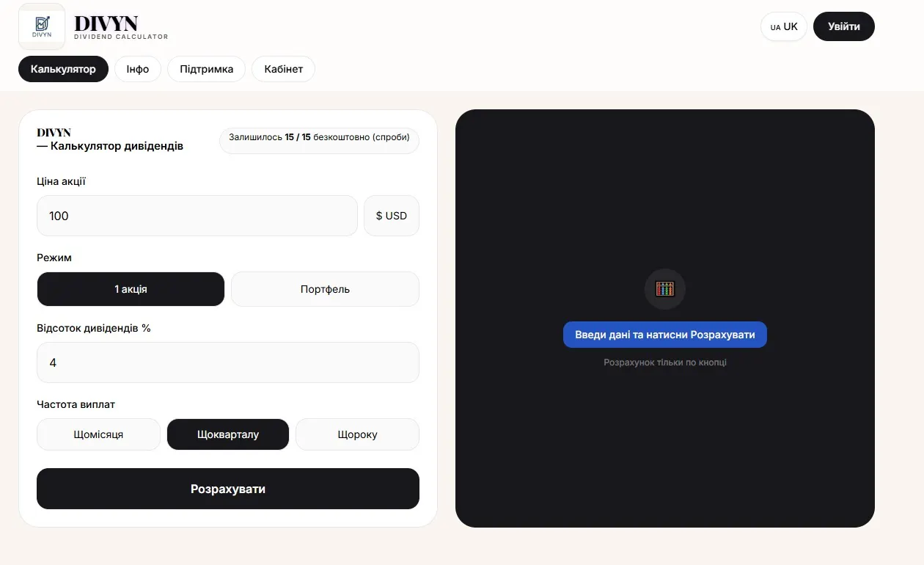This screenshot has width=924, height=565.
Task: Click the Частота виплат label
Action: tap(76, 404)
